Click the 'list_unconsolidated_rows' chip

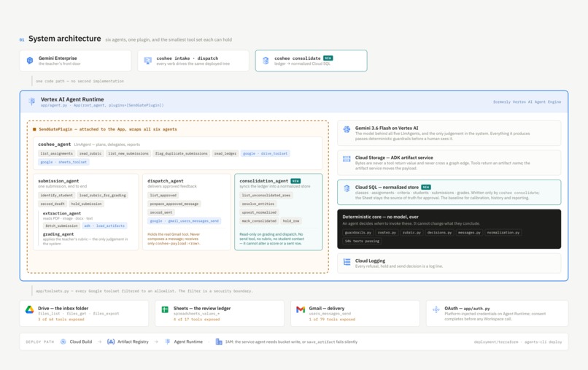(266, 195)
